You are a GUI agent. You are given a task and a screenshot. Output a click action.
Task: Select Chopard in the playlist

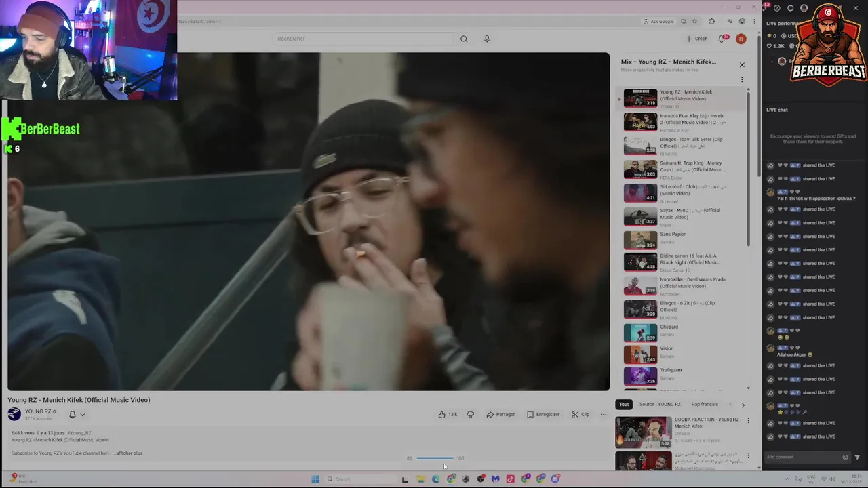[680, 333]
